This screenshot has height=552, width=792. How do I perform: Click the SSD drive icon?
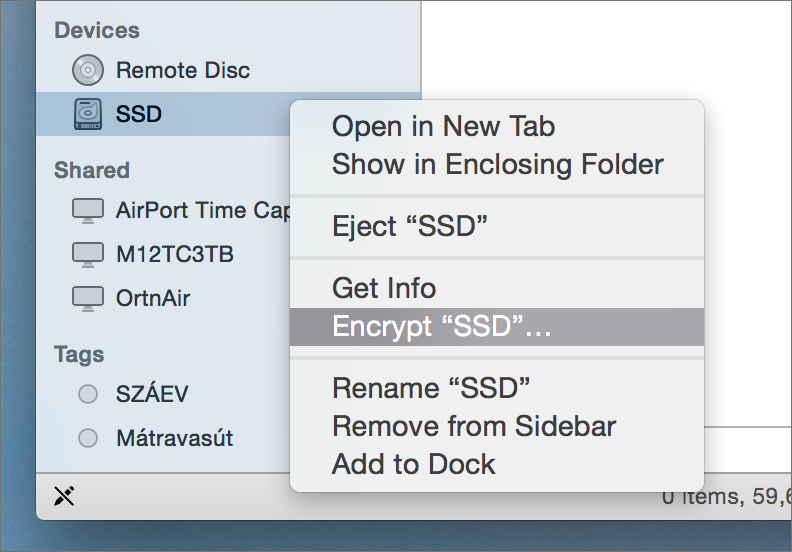[88, 114]
